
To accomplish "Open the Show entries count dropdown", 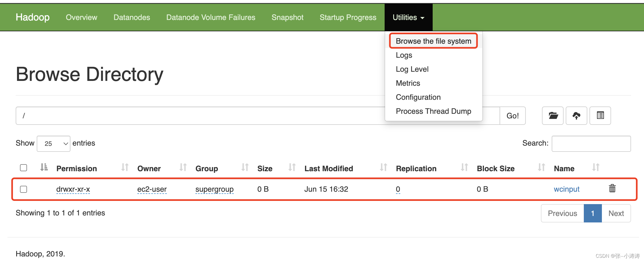I will 53,143.
